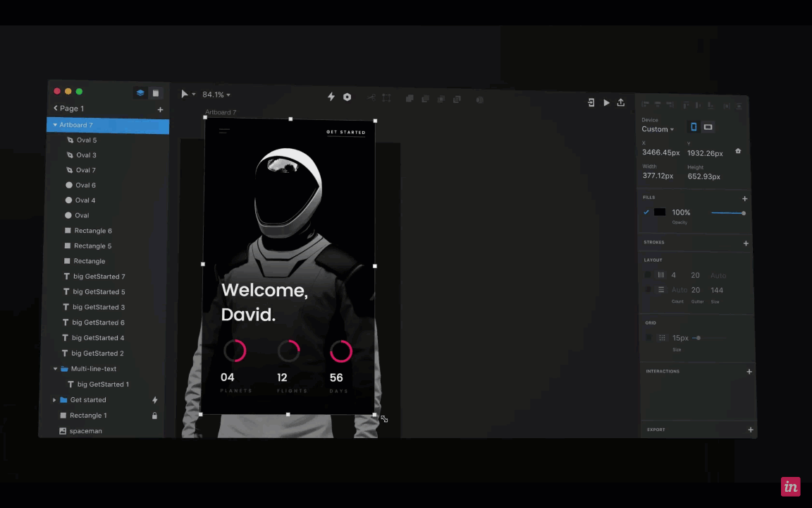Enable the grid checkbox
The width and height of the screenshot is (812, 508).
[649, 338]
